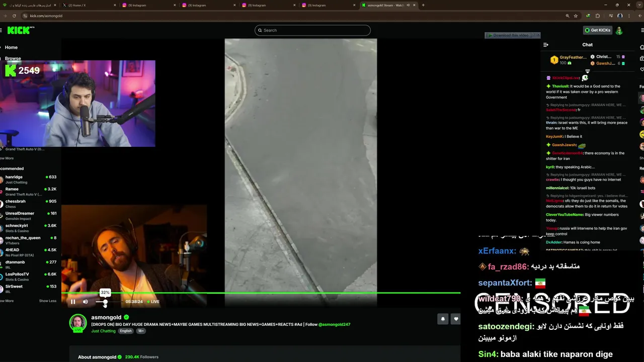The height and width of the screenshot is (362, 644).
Task: Open dtanmanb recommended channel
Action: point(28,264)
